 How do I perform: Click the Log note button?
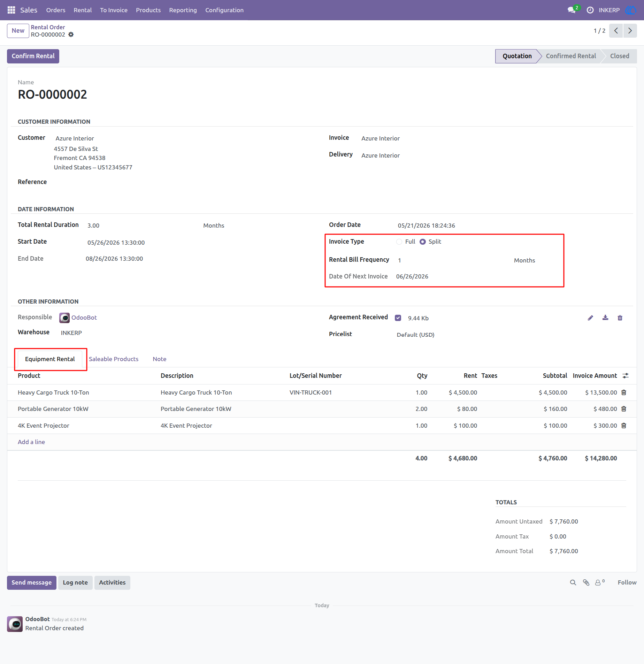(75, 582)
